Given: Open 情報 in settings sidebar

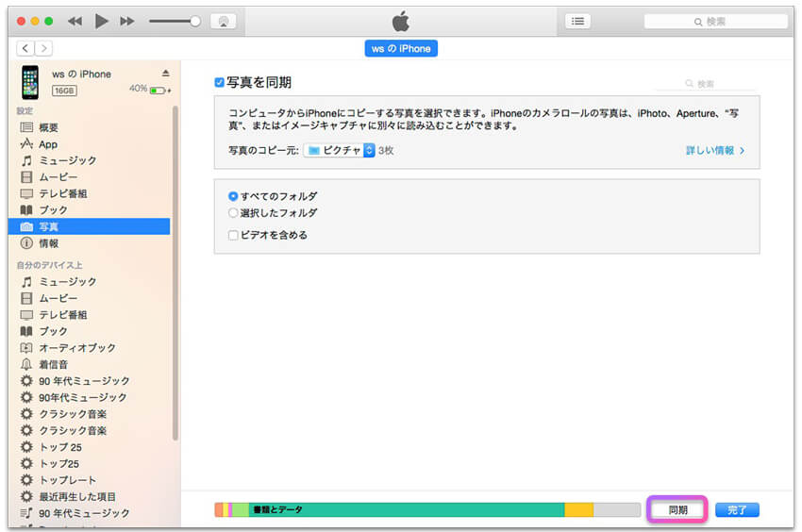Looking at the screenshot, I should pos(89,243).
